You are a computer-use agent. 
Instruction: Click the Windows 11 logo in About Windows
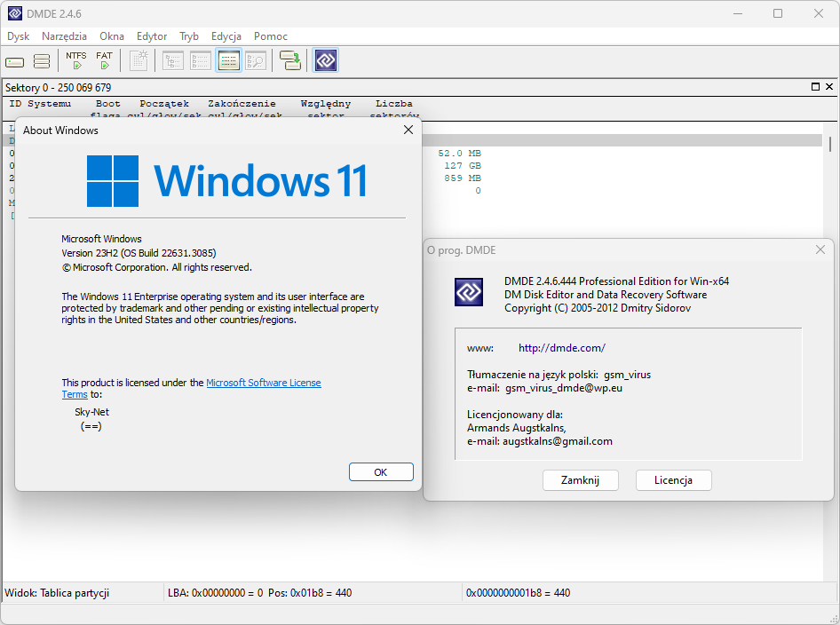click(x=227, y=181)
